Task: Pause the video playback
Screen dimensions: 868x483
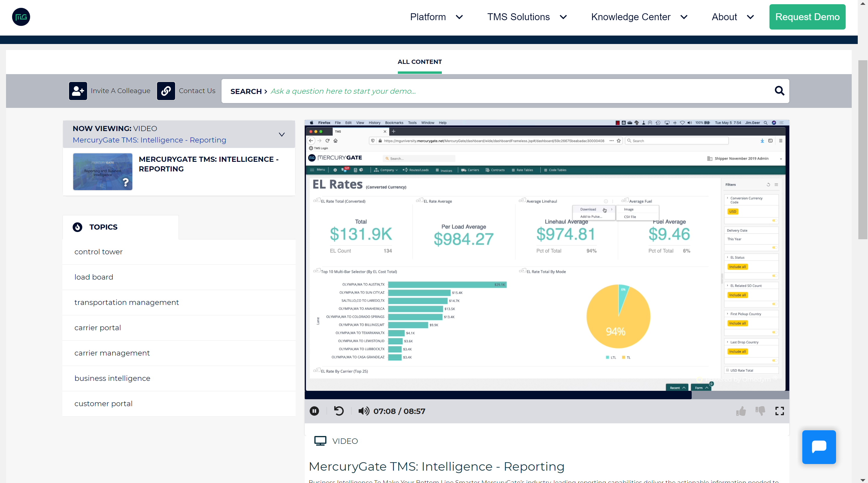Action: click(x=314, y=411)
